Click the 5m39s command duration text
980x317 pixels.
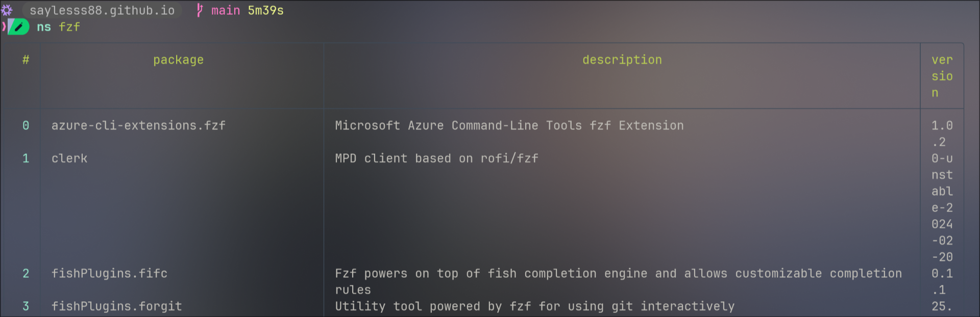coord(265,10)
